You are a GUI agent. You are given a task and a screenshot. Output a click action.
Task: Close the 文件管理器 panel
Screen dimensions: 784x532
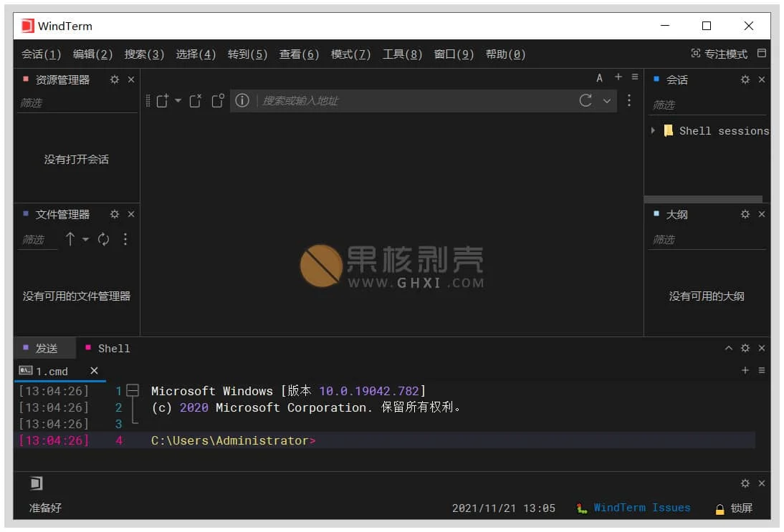pyautogui.click(x=131, y=214)
